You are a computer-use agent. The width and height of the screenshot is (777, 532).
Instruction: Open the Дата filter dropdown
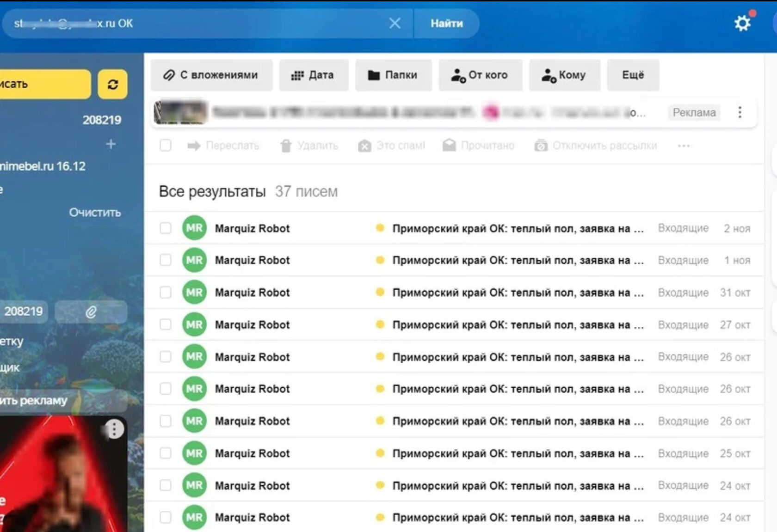[313, 75]
